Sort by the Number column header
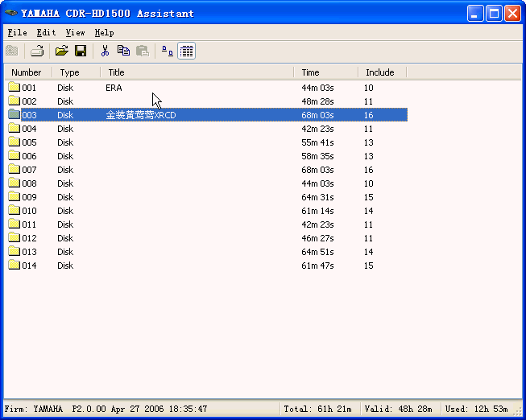The height and width of the screenshot is (420, 526). [28, 72]
